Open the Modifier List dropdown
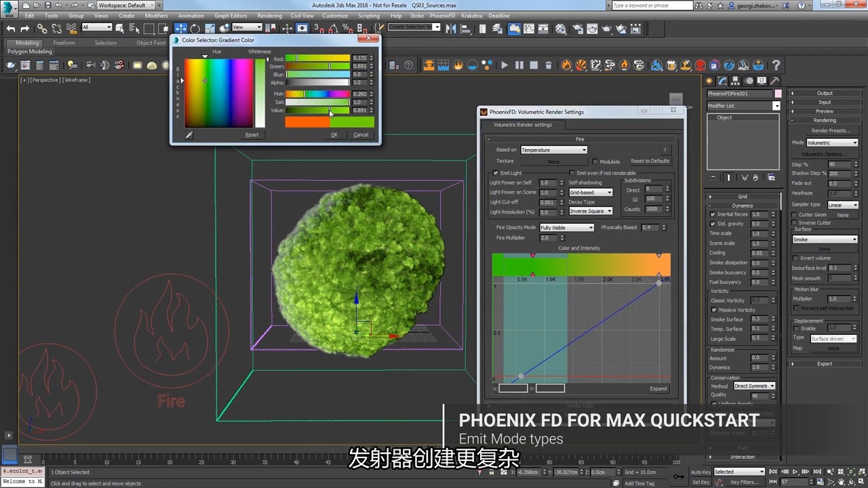 tap(744, 106)
